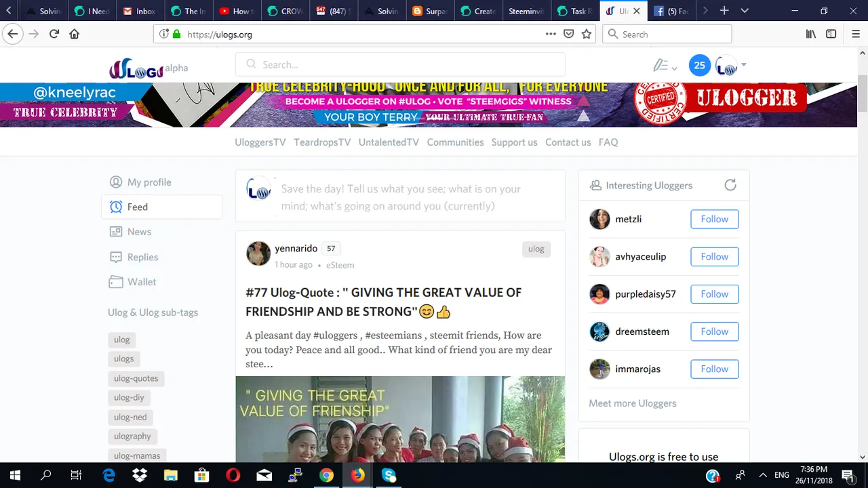Open the TeardropsTV menu item

[322, 142]
